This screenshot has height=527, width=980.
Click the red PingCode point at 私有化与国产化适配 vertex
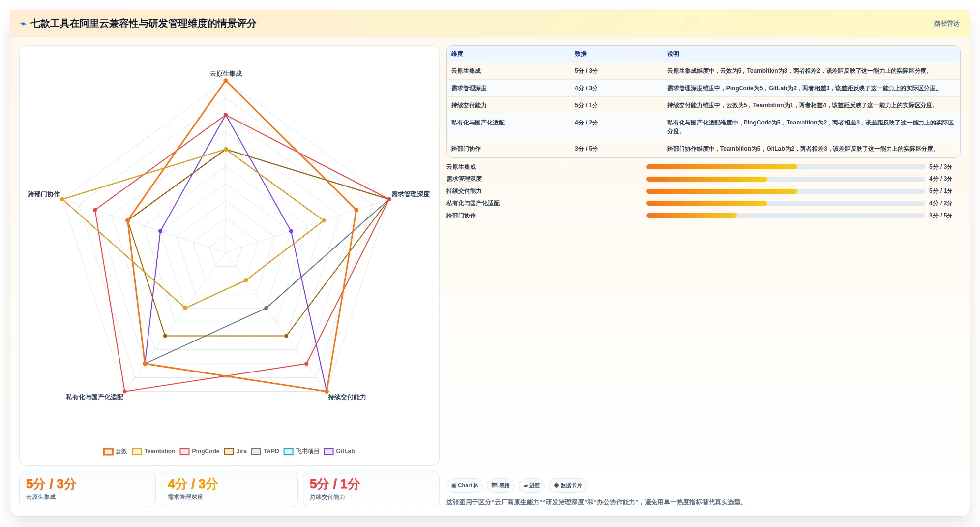pos(125,392)
